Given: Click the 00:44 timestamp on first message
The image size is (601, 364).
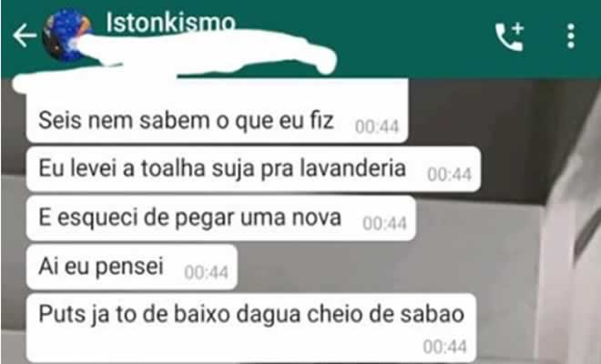Looking at the screenshot, I should tap(377, 126).
